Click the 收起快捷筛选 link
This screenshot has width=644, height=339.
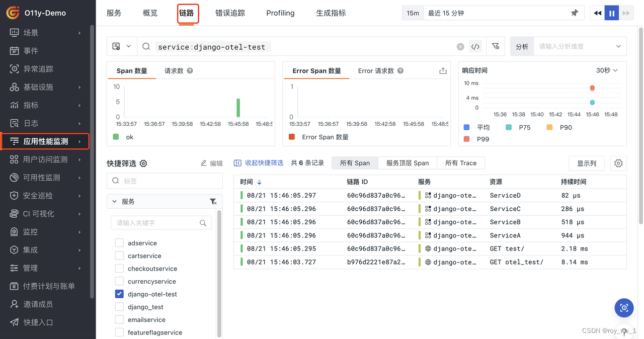(263, 162)
